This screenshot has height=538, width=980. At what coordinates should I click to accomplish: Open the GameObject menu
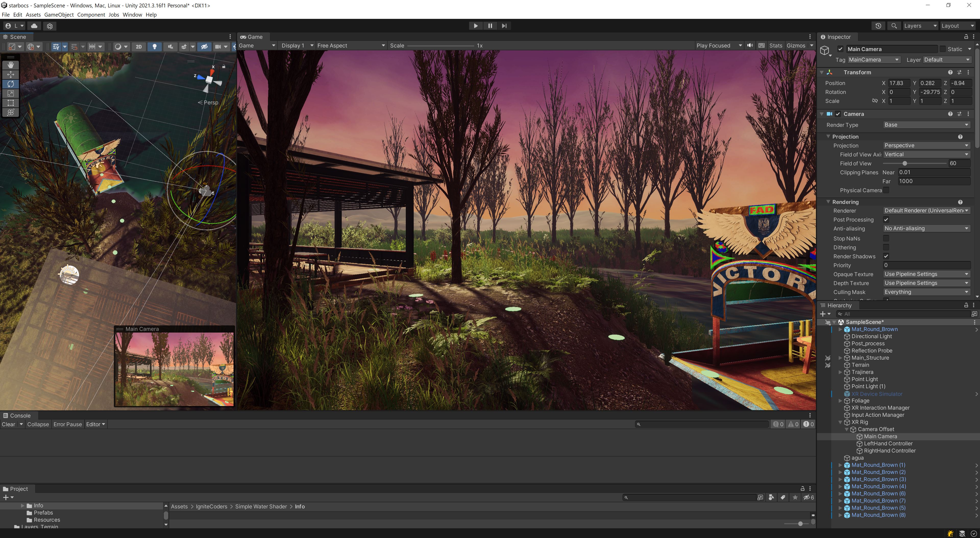[x=59, y=15]
